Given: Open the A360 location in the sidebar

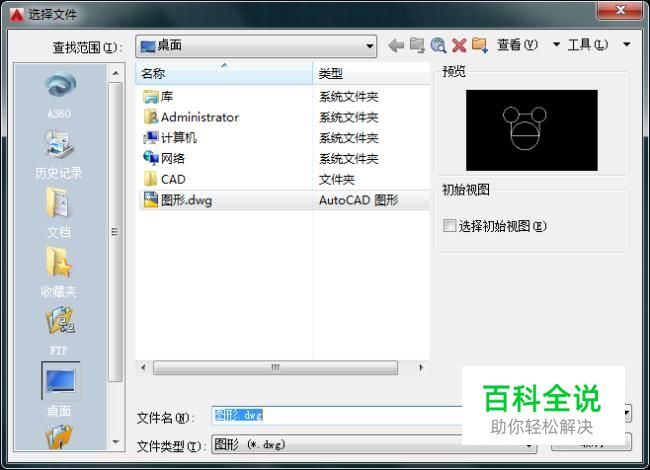Looking at the screenshot, I should (59, 94).
